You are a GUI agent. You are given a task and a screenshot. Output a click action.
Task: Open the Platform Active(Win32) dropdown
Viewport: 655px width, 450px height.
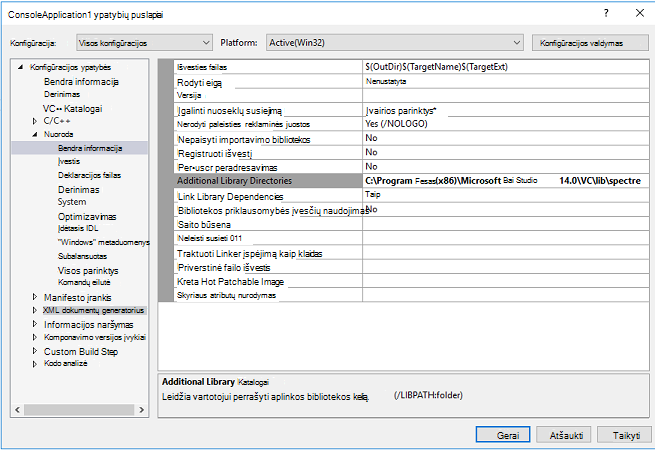pos(395,43)
